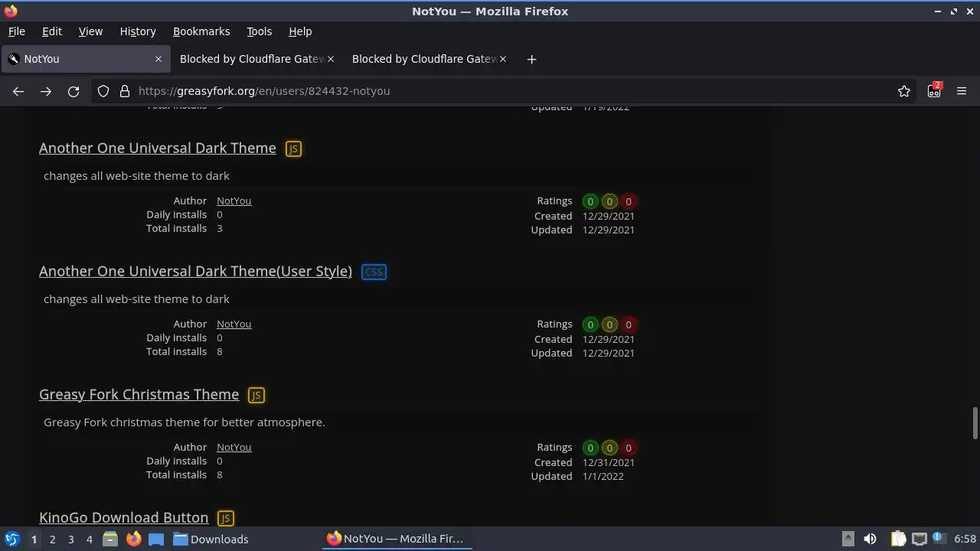Open the extension icon with badge 2
980x551 pixels.
pos(934,90)
